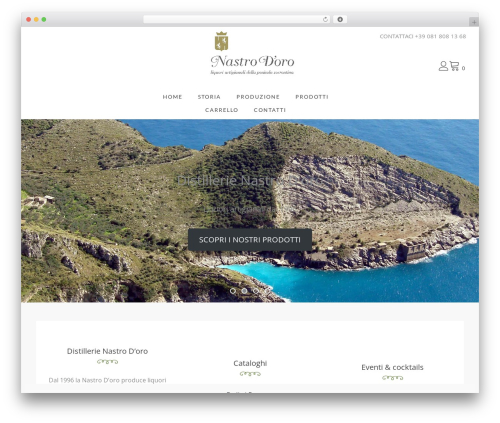
Task: Reload the page with browser refresh icon
Action: (x=325, y=19)
